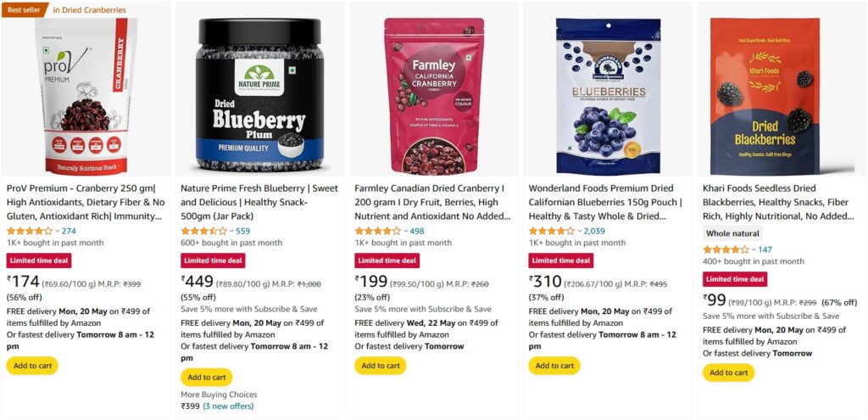Open the '3 new offers' link

(x=228, y=406)
